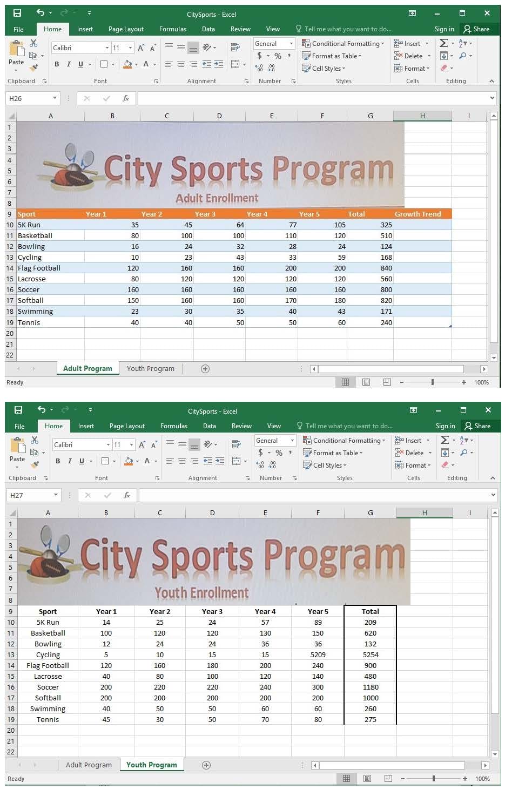Click the Percent Style icon in the lower window
The width and height of the screenshot is (532, 803).
click(279, 453)
